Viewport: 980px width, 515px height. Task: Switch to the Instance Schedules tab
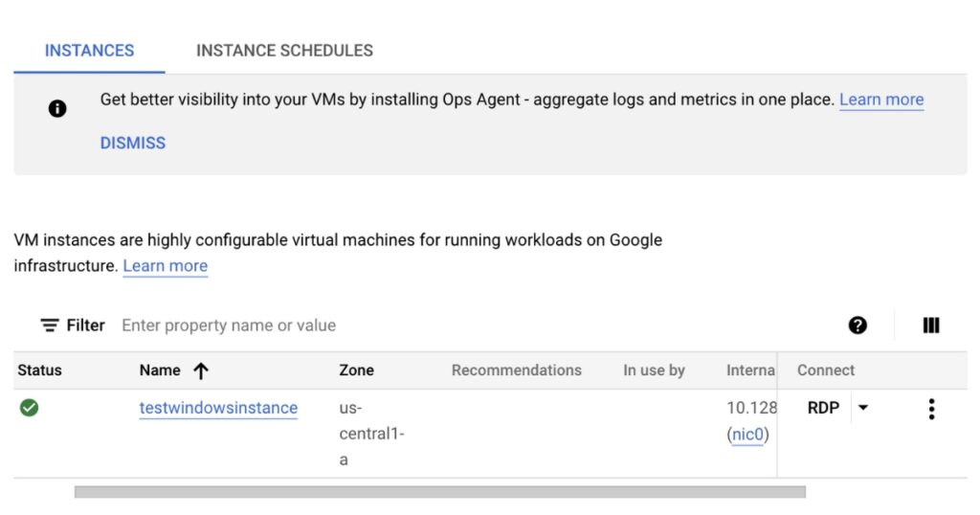[x=284, y=51]
